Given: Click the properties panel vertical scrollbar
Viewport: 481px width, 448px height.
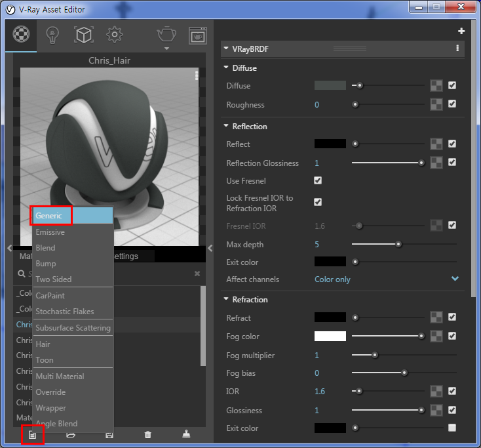Looking at the screenshot, I should click(473, 159).
